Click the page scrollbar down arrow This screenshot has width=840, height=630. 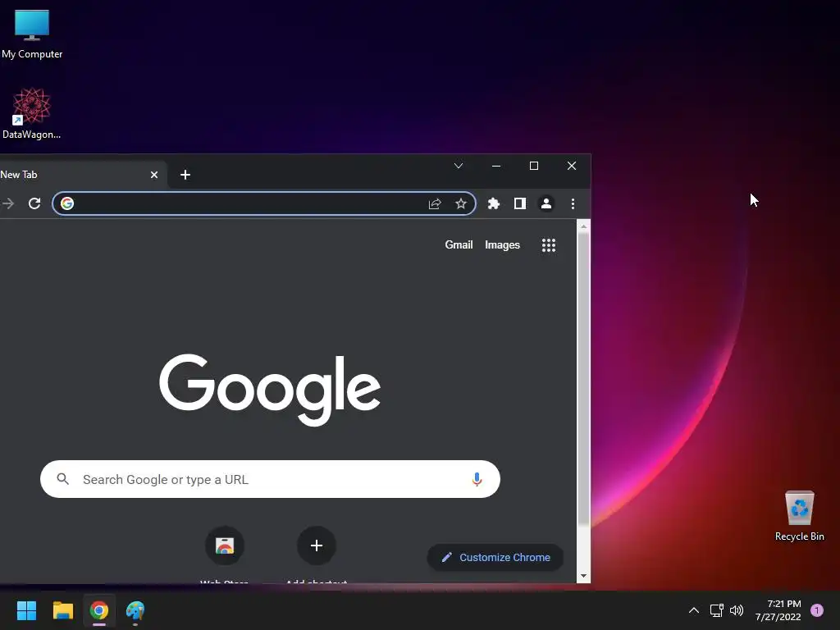tap(583, 577)
